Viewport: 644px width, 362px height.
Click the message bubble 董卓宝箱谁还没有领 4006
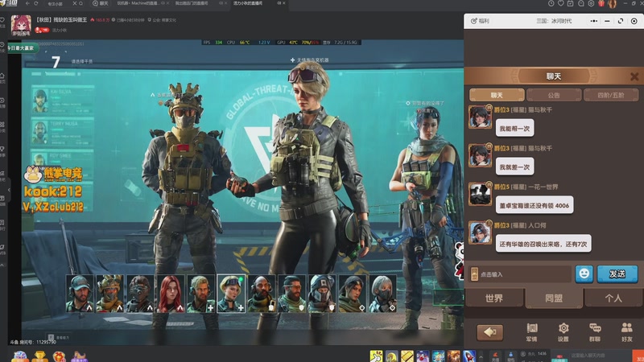point(535,205)
